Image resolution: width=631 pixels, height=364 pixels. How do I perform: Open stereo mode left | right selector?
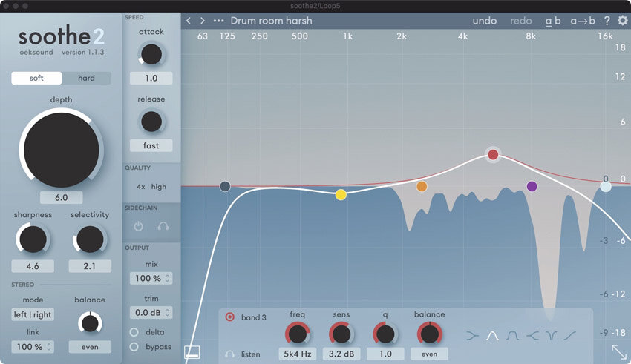pyautogui.click(x=33, y=314)
